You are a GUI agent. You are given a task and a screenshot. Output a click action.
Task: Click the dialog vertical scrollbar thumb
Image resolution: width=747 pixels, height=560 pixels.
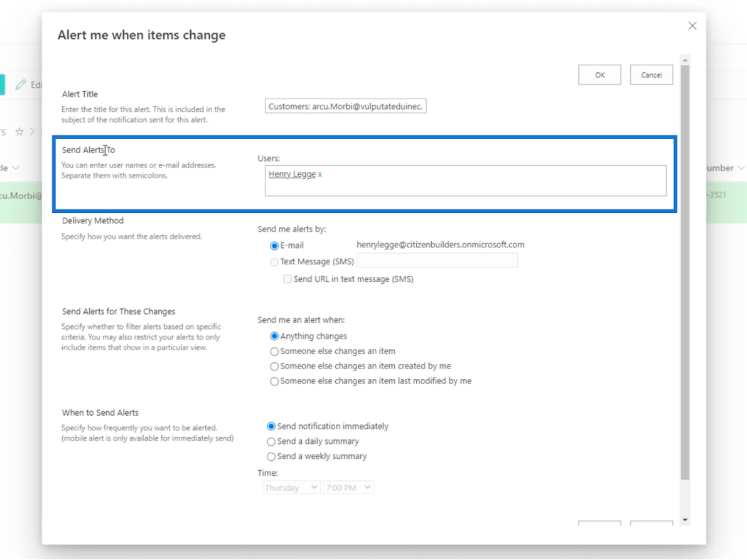click(x=685, y=272)
